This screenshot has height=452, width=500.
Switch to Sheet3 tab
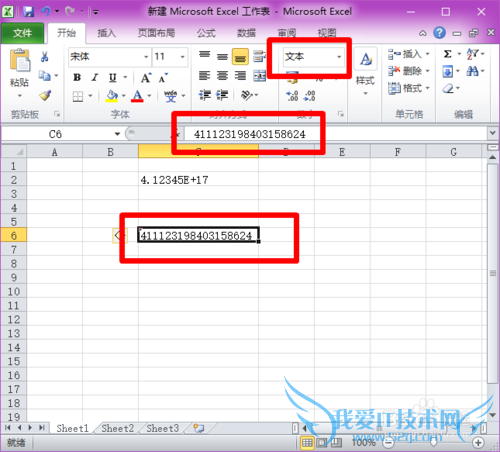pyautogui.click(x=163, y=428)
